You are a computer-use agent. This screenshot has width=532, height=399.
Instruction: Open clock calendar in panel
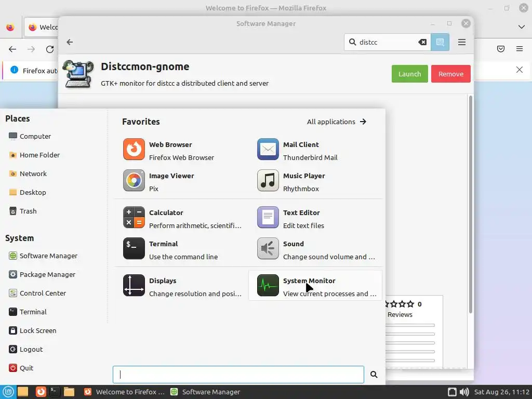[x=502, y=392]
